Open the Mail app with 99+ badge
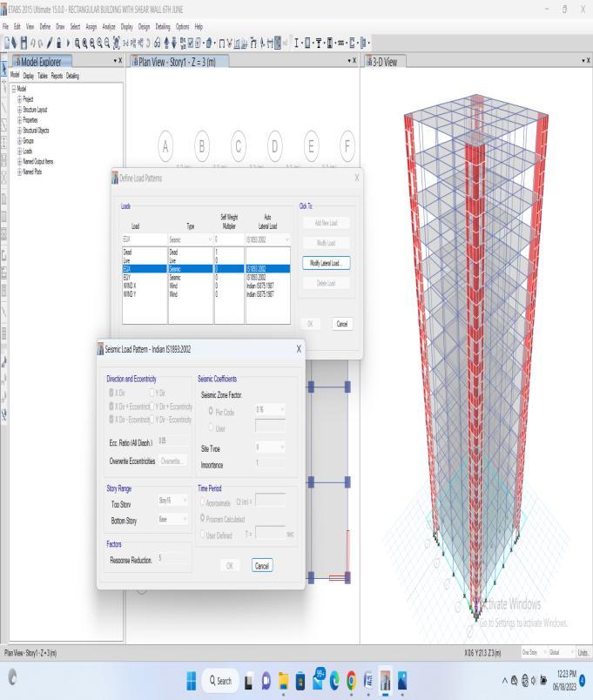 point(318,679)
